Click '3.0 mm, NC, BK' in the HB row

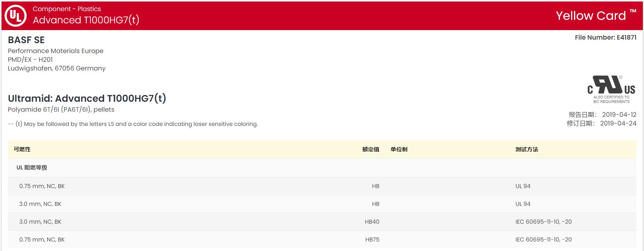coord(40,204)
